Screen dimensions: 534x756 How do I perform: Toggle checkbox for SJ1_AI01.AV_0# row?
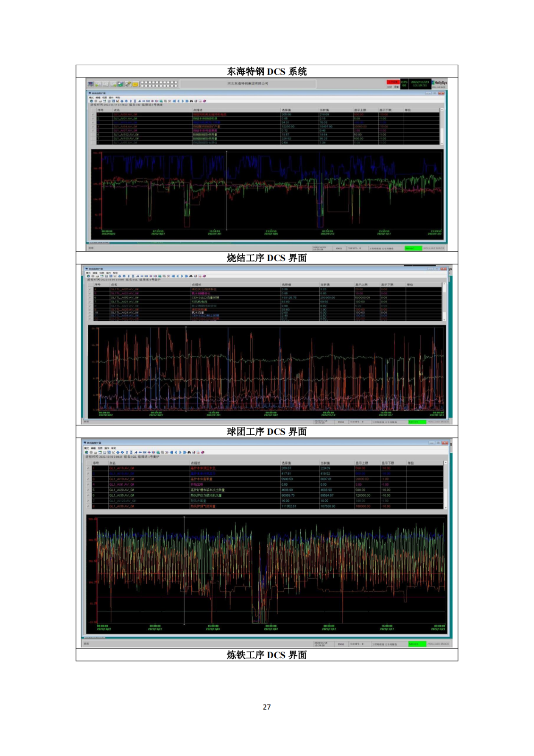pyautogui.click(x=93, y=119)
